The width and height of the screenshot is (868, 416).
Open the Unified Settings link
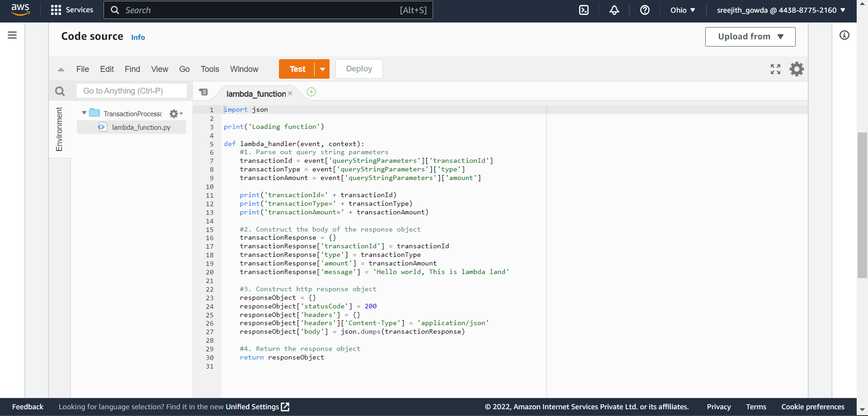[x=252, y=407]
